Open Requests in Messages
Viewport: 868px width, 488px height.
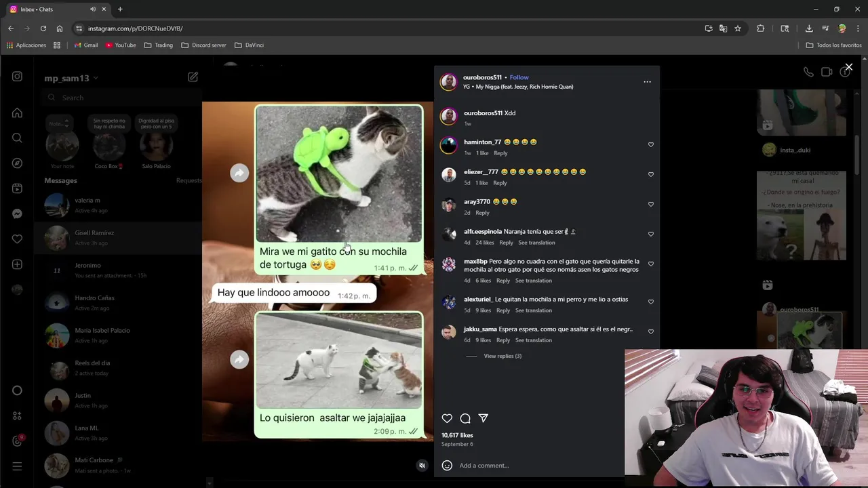point(189,180)
